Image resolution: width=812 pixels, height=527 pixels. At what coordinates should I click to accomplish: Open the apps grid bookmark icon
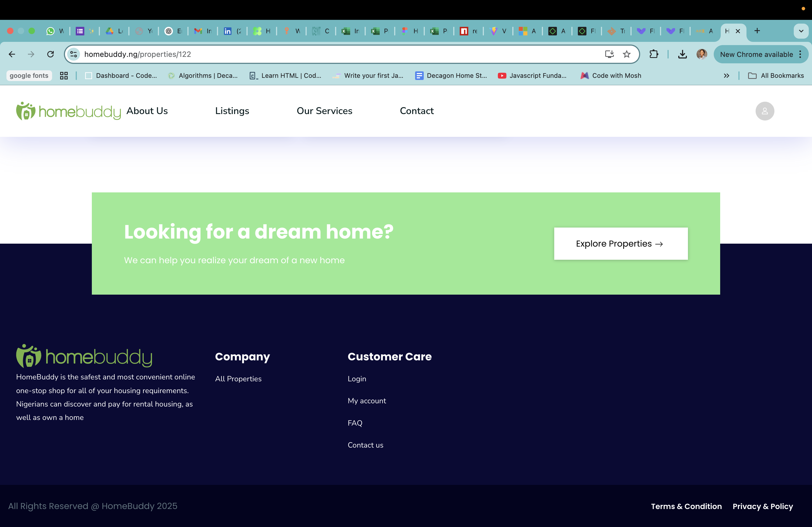[64, 76]
